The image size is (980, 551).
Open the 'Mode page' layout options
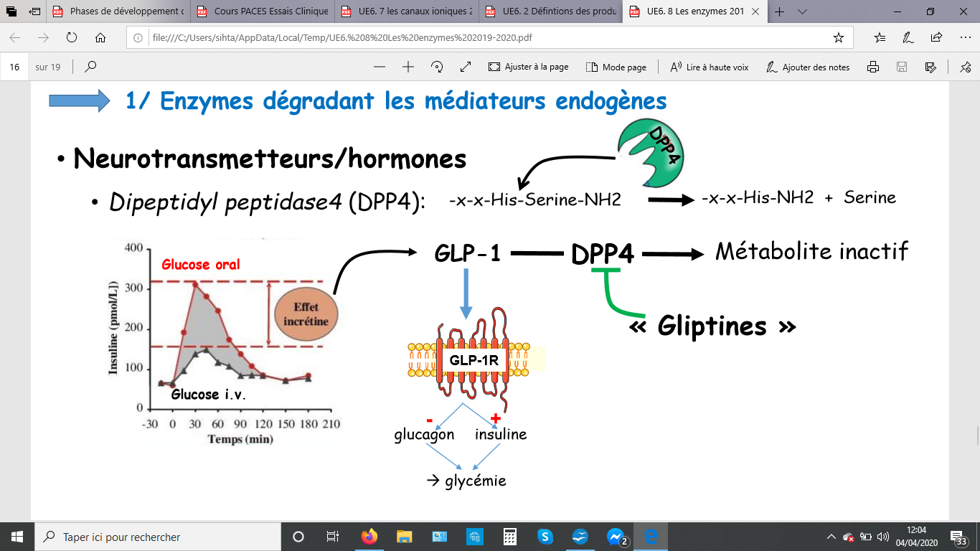pos(616,67)
